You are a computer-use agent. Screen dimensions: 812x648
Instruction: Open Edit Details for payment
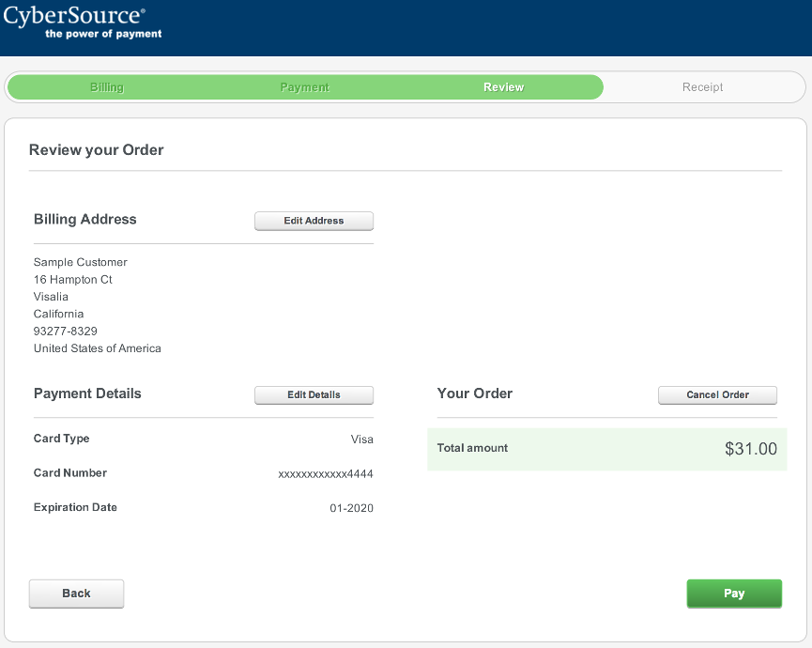click(314, 395)
